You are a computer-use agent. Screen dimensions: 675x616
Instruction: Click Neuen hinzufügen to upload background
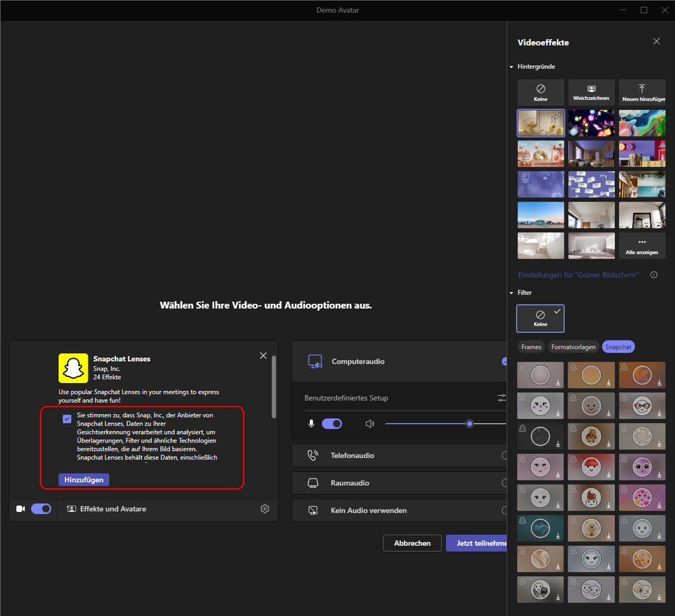click(642, 92)
